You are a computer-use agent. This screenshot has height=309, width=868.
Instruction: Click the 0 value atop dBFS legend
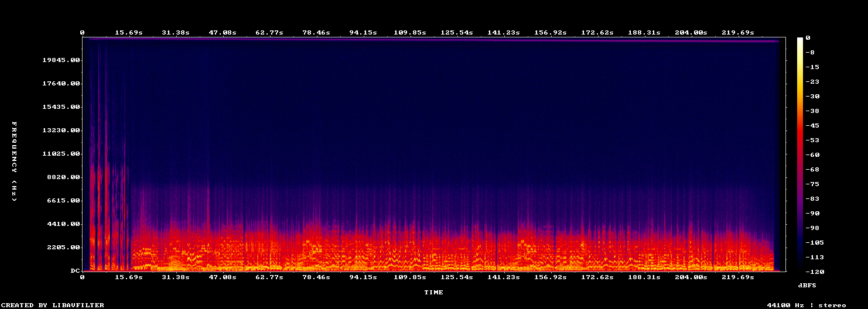tap(808, 38)
